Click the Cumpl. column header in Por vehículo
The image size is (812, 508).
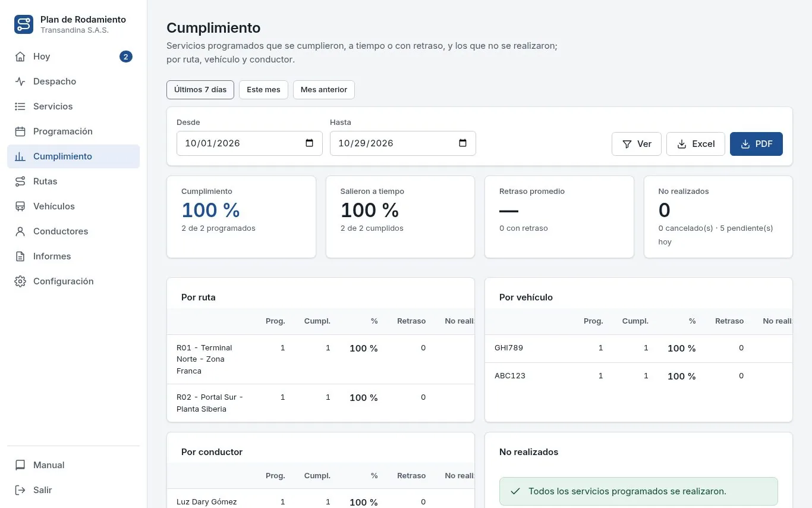click(x=635, y=321)
